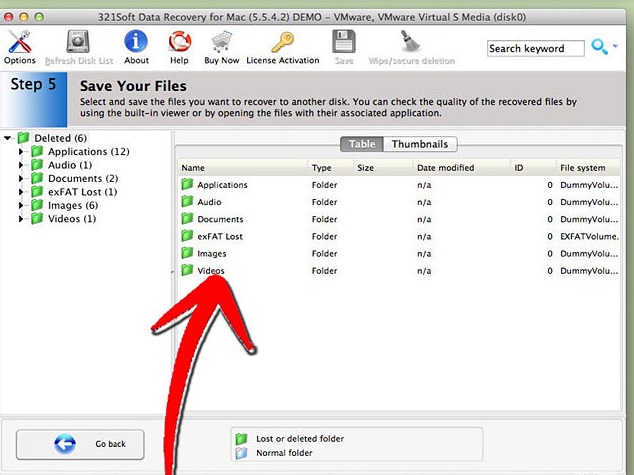Image resolution: width=634 pixels, height=475 pixels.
Task: Open License Activation key icon
Action: click(282, 42)
